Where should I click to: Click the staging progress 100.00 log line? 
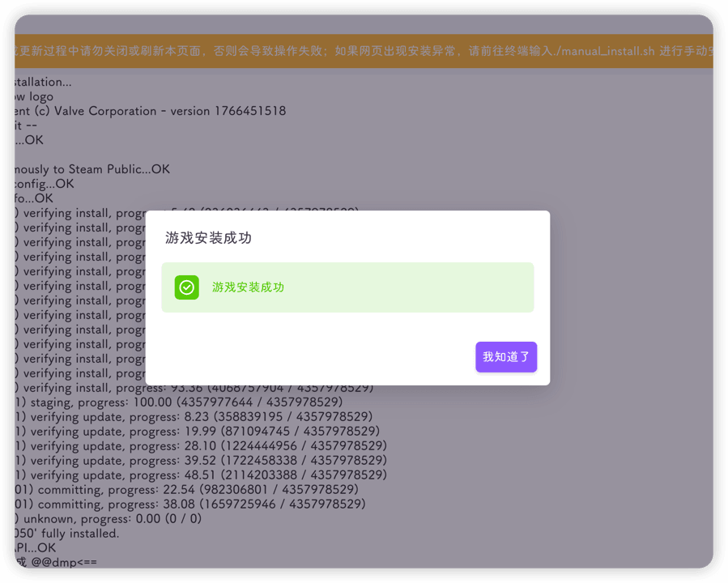[178, 402]
